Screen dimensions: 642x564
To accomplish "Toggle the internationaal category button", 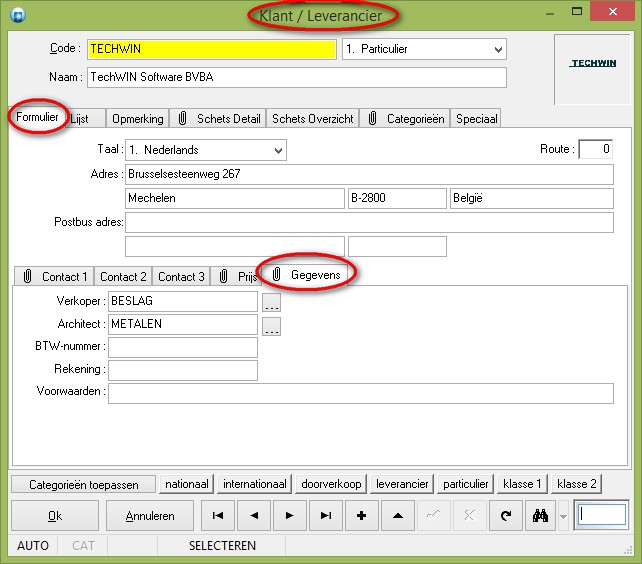I will click(255, 484).
